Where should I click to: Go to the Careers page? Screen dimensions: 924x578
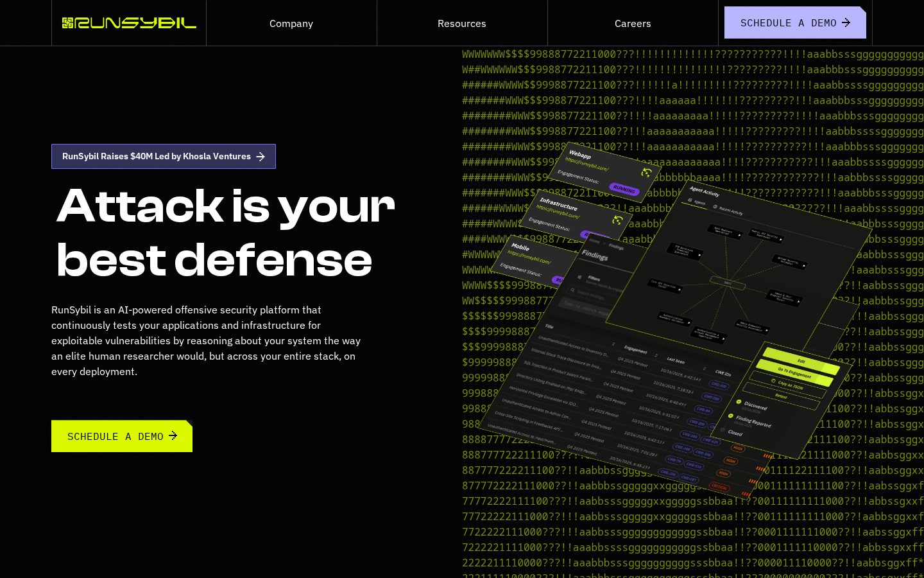click(x=633, y=23)
